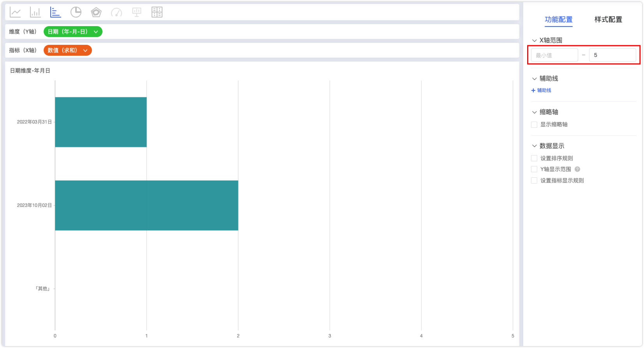644x348 pixels.
Task: Select the table chart icon
Action: [x=157, y=12]
